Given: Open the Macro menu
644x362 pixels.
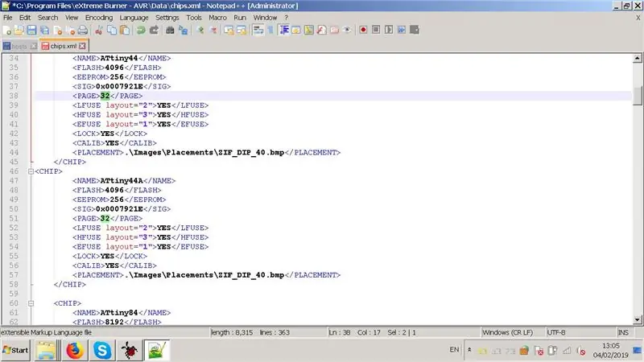Looking at the screenshot, I should 217,18.
